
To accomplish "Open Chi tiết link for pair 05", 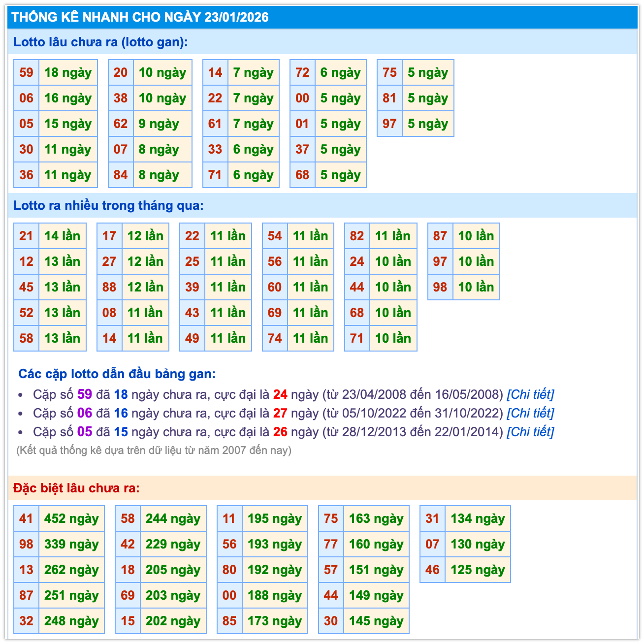I will pos(530,432).
